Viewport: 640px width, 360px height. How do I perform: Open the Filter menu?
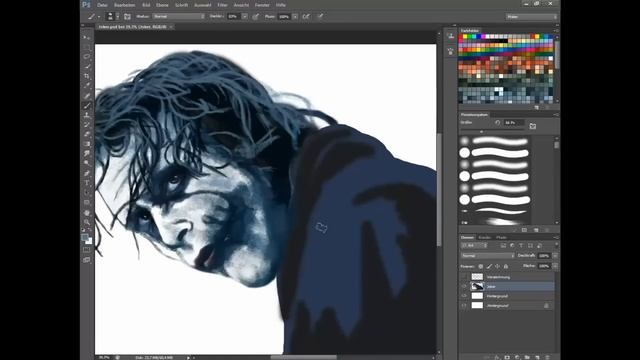tap(222, 5)
